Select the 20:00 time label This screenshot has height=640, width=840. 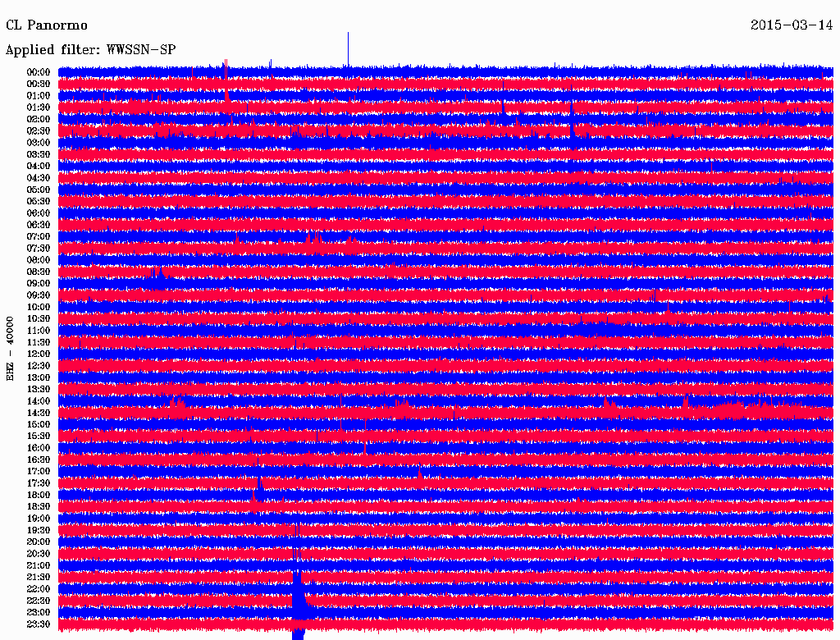point(39,542)
